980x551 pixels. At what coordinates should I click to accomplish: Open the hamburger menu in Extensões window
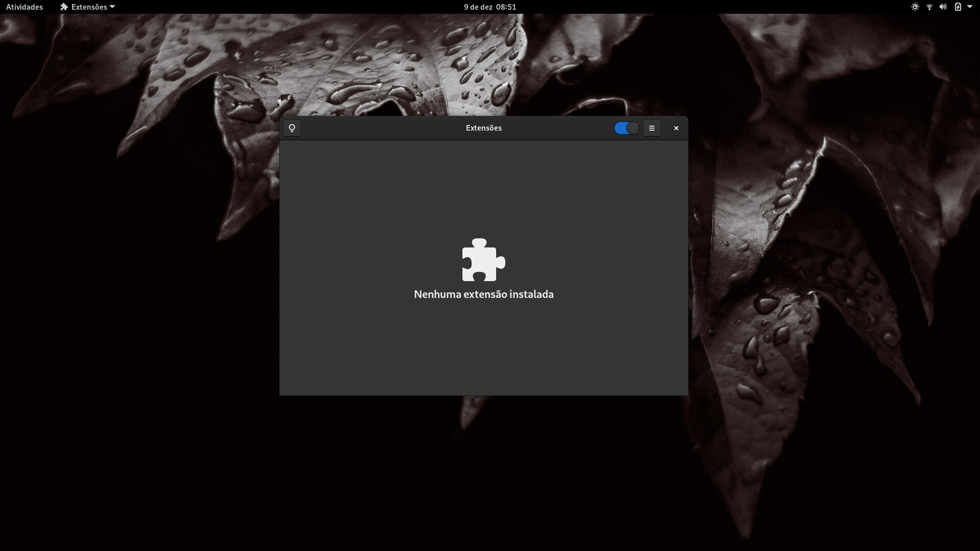(x=651, y=128)
